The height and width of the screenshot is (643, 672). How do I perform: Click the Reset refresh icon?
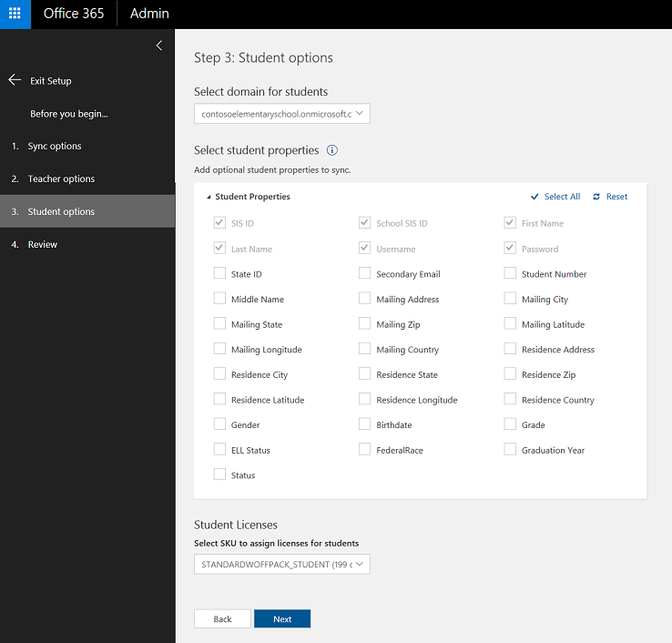596,197
